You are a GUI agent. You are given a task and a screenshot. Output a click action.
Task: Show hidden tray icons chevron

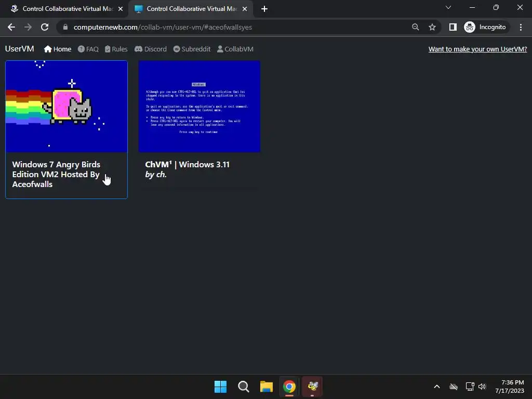click(x=437, y=387)
